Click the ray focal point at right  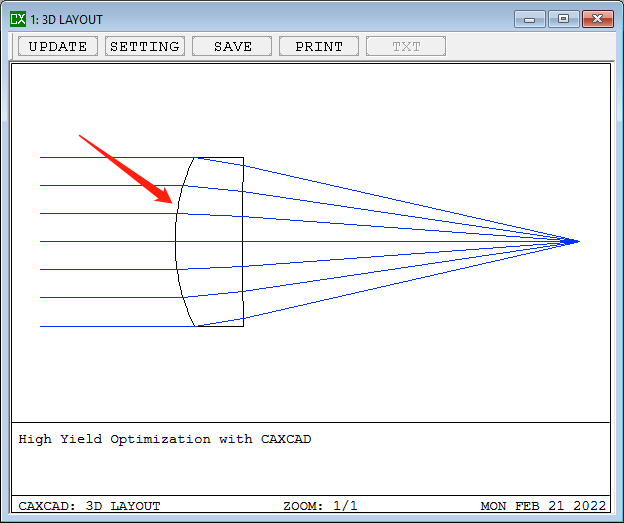tap(571, 241)
